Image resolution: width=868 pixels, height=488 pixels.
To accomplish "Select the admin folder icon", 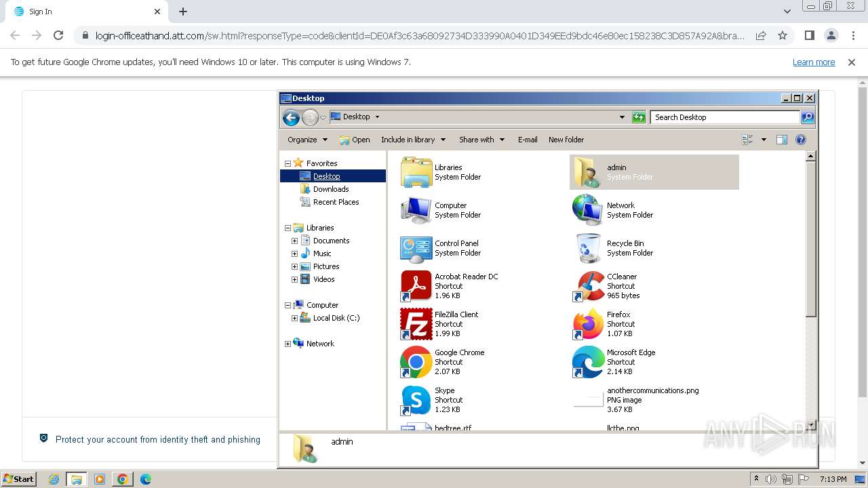I will coord(588,172).
